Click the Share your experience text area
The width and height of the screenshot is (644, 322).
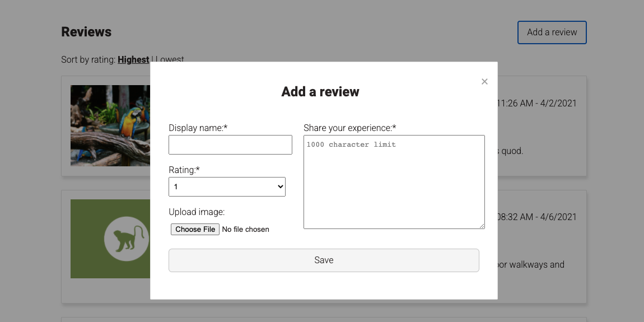(394, 182)
